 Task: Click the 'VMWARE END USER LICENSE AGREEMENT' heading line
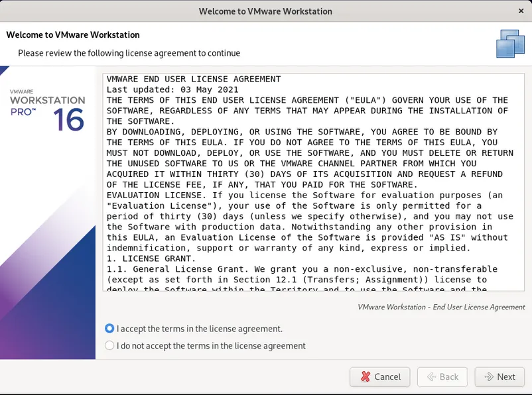(194, 79)
